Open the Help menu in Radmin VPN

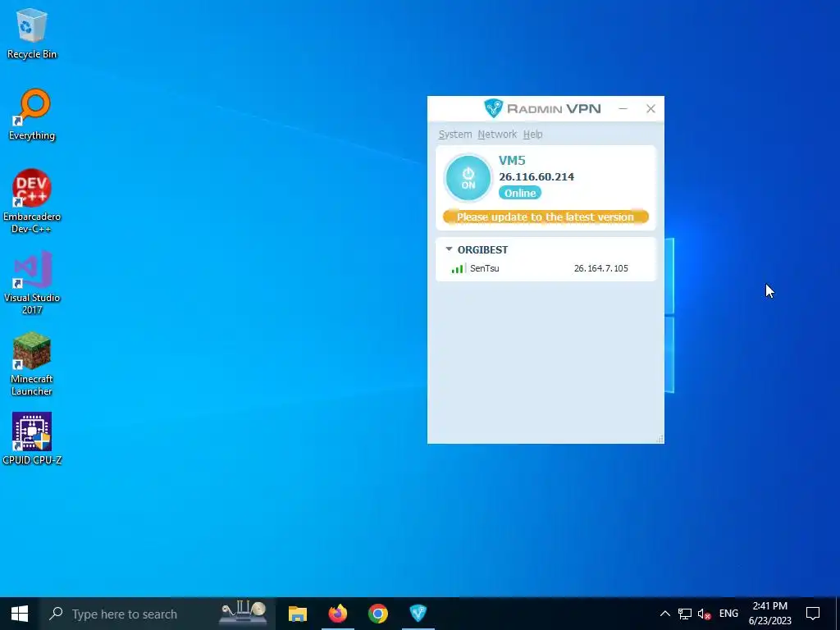pos(532,135)
